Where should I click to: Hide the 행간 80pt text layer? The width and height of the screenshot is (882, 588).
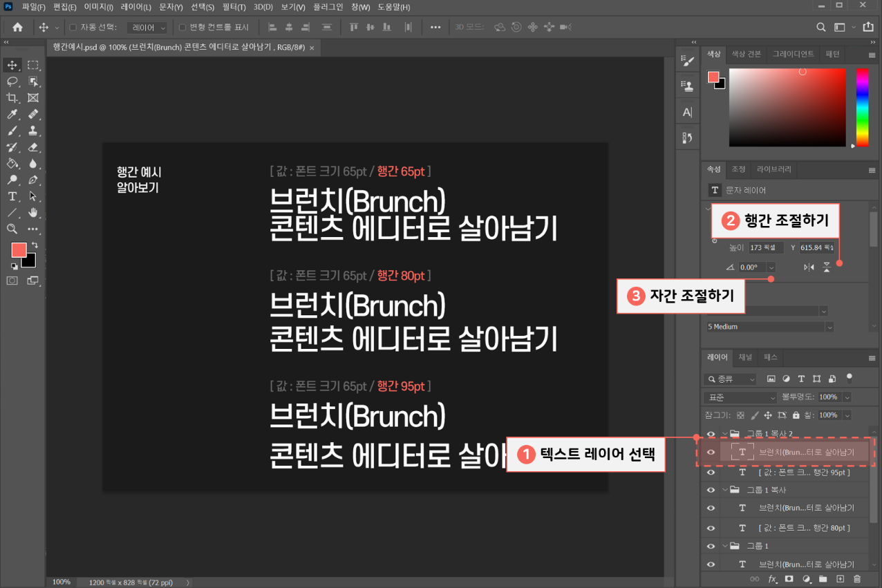click(711, 528)
